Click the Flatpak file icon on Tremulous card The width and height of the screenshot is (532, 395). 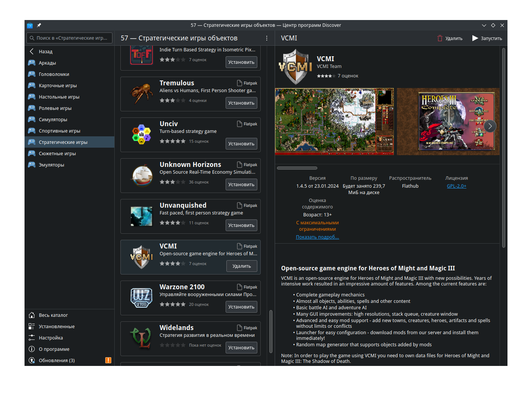point(240,83)
